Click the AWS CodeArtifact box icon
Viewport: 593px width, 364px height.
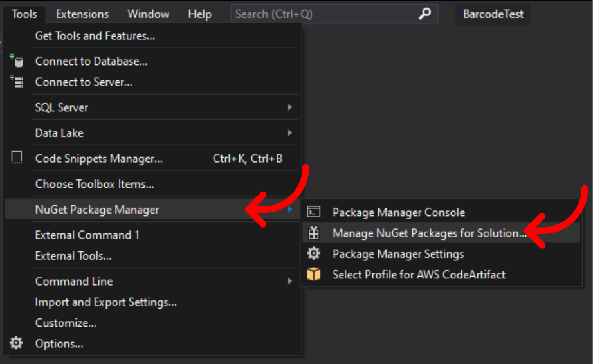point(313,274)
